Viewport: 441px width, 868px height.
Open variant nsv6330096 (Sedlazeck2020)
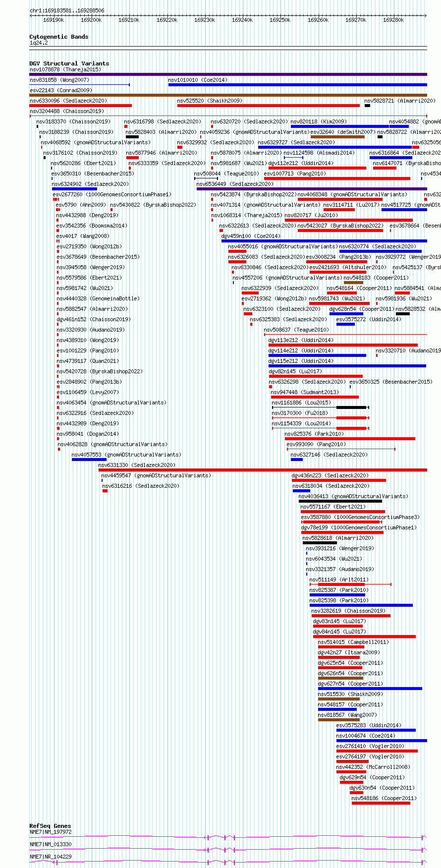(68, 101)
